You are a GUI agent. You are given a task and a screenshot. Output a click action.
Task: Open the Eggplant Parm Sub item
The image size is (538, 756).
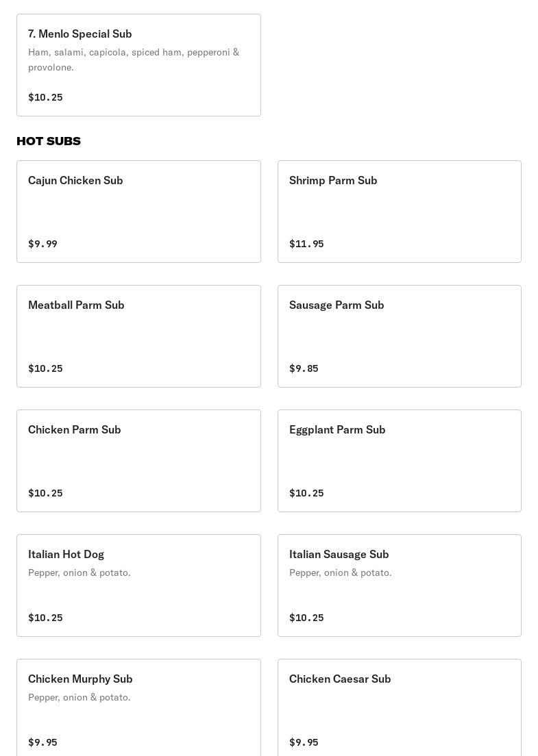[399, 461]
